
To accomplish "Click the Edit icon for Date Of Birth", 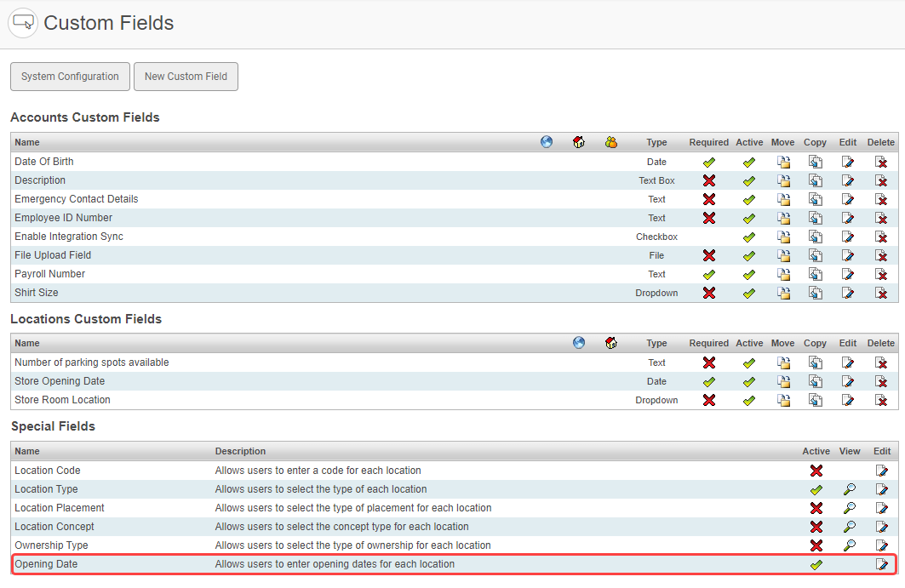I will [847, 162].
